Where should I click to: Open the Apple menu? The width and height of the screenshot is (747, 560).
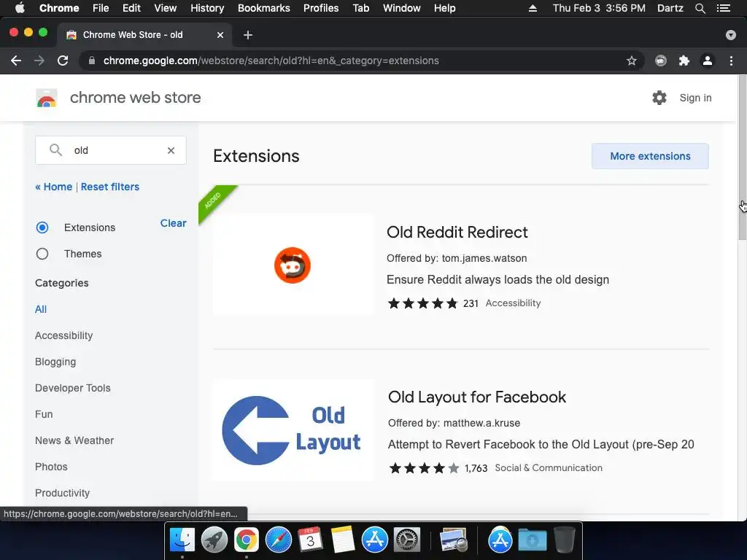20,8
